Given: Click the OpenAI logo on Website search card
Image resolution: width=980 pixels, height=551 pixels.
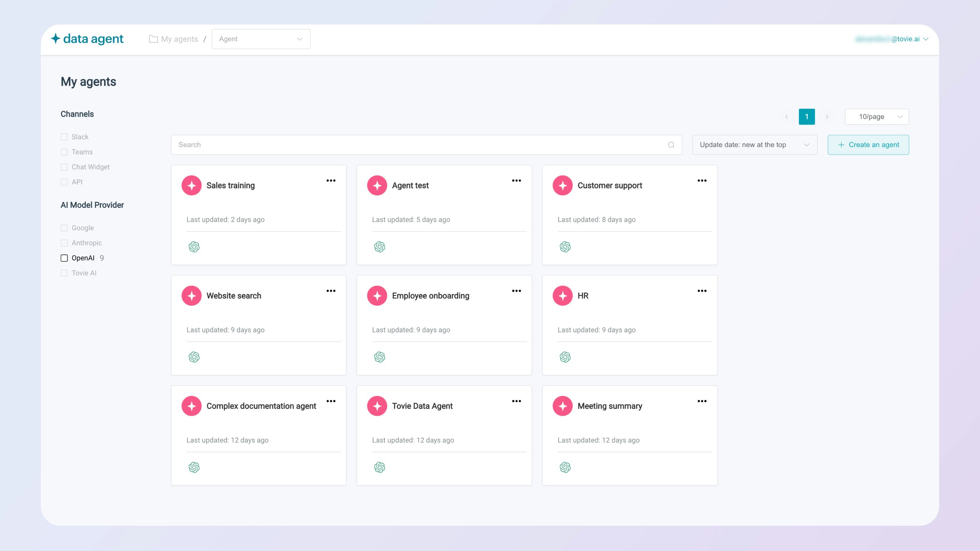Looking at the screenshot, I should point(194,357).
